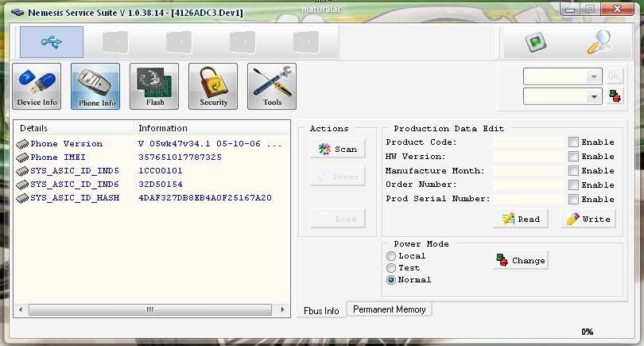Enable the Product Code checkbox
Screen dimensions: 644x346
tap(573, 142)
